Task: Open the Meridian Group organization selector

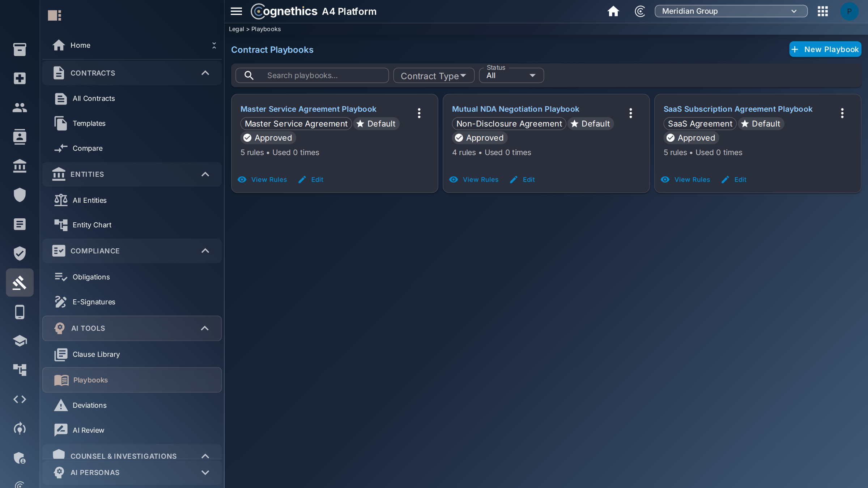Action: pos(731,11)
